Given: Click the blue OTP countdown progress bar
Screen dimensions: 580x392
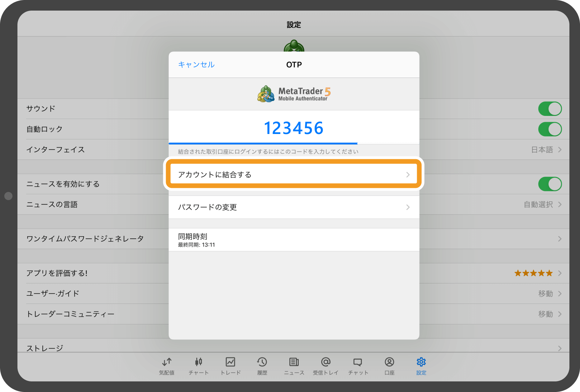Looking at the screenshot, I should pos(263,143).
